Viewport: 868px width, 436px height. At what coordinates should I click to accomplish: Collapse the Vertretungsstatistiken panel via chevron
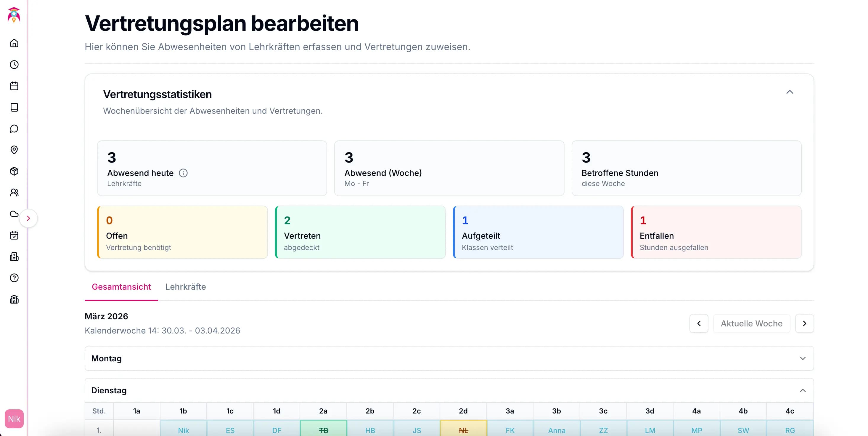pyautogui.click(x=790, y=92)
